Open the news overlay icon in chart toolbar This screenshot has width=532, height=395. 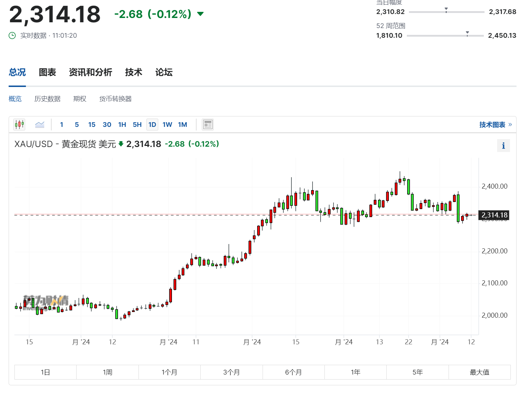point(208,125)
